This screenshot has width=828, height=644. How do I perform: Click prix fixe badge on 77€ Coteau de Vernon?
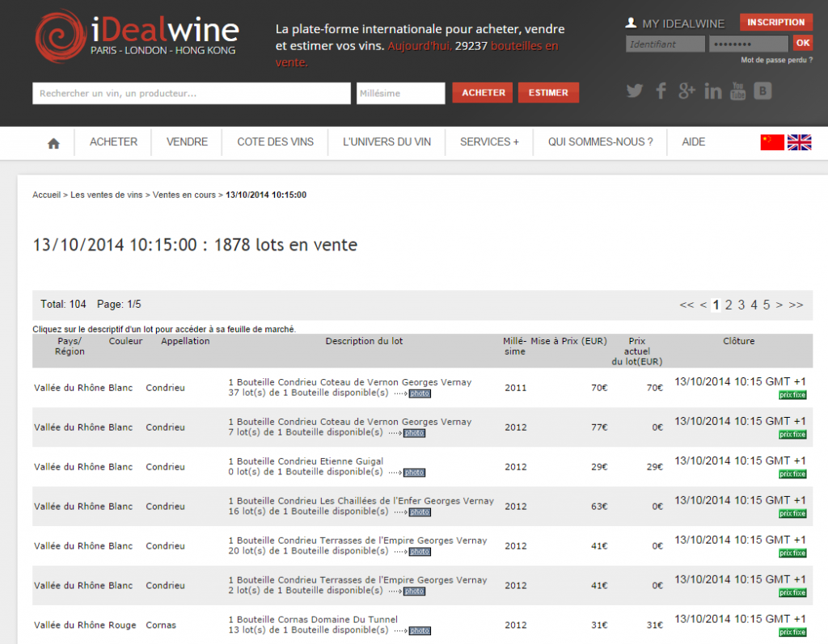point(792,435)
